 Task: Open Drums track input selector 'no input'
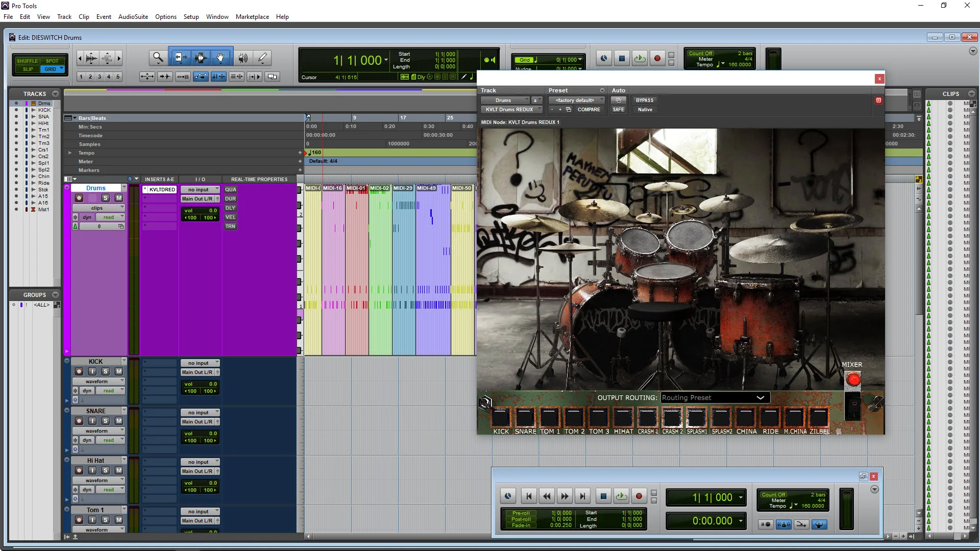point(200,189)
